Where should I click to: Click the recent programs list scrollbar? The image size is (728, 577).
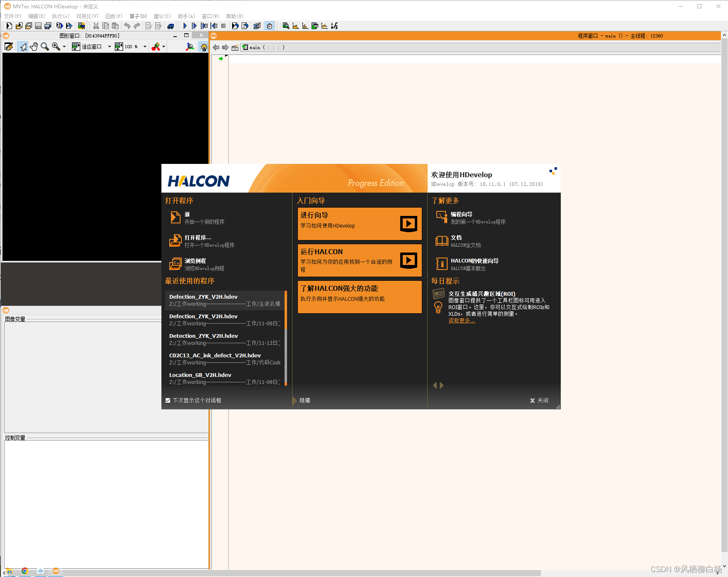point(286,338)
